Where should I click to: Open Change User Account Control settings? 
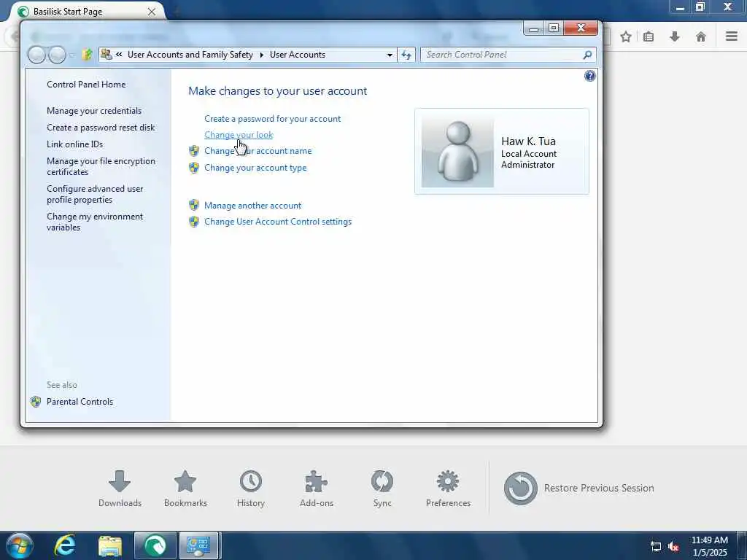point(278,222)
